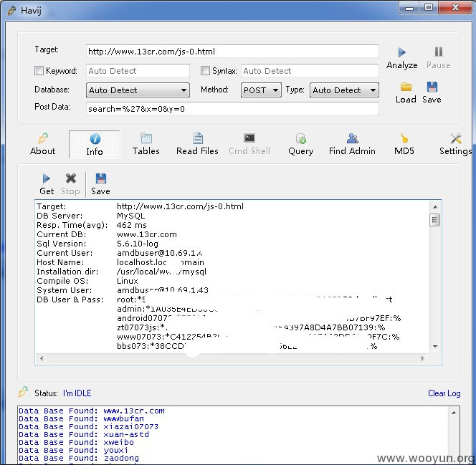
Task: Click the Analyze play icon
Action: point(402,52)
